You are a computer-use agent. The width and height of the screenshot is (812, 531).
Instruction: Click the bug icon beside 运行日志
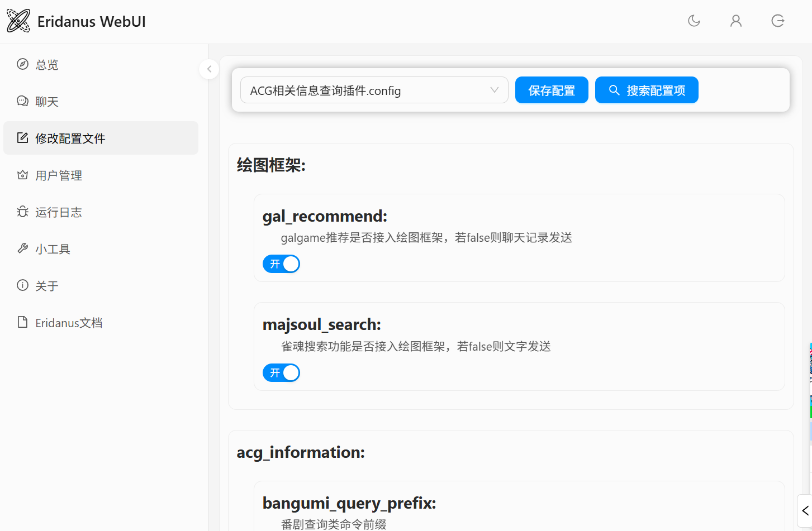[x=22, y=212]
